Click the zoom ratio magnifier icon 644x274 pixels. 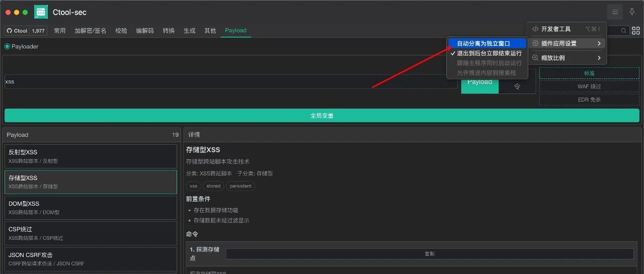[535, 58]
